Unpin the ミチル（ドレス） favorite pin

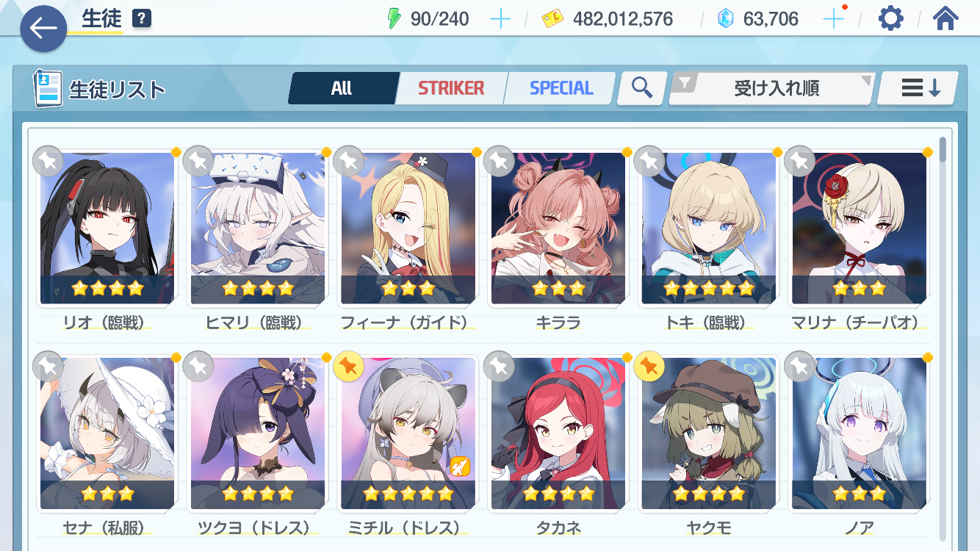[348, 367]
